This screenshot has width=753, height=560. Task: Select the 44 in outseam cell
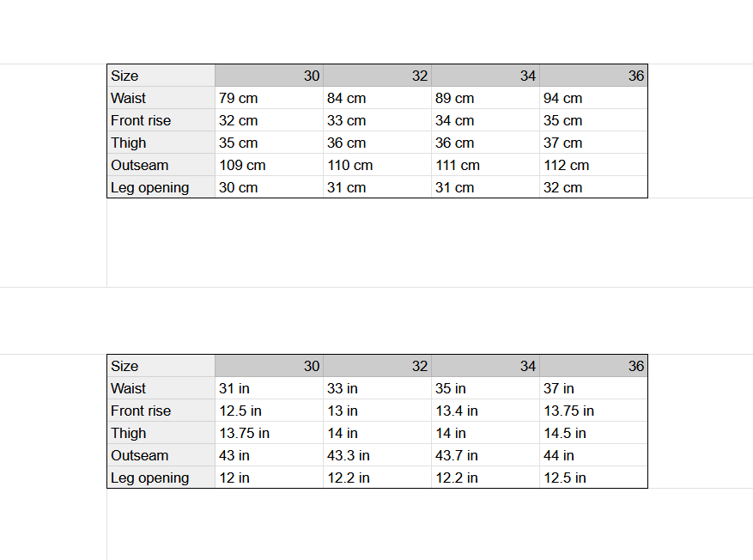click(x=559, y=456)
